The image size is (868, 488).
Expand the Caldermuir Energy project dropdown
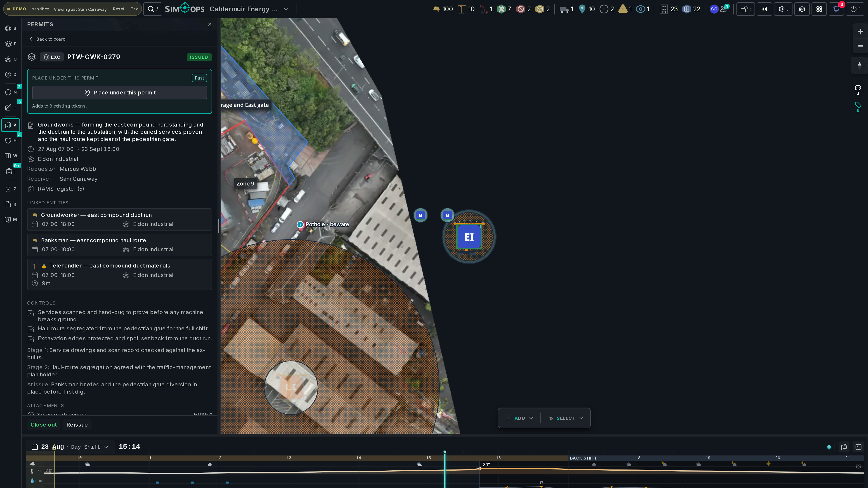tap(286, 9)
